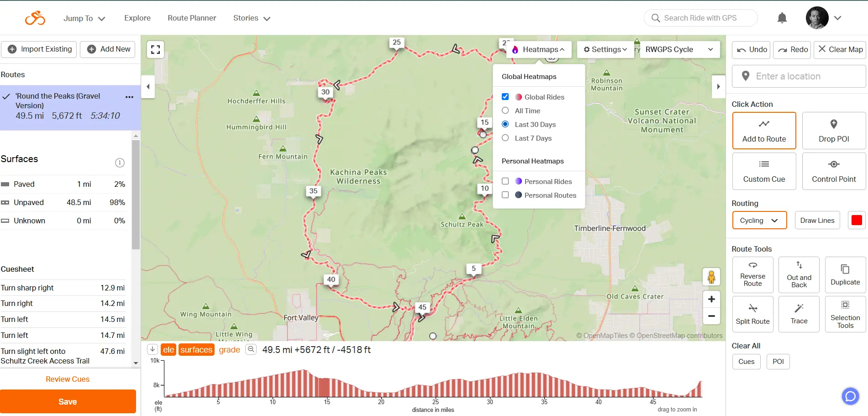Enable Personal Routes heatmap

coord(505,195)
